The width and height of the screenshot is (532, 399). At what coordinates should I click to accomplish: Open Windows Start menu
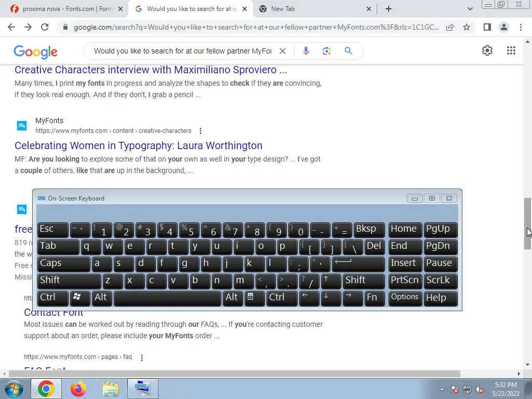pos(14,389)
